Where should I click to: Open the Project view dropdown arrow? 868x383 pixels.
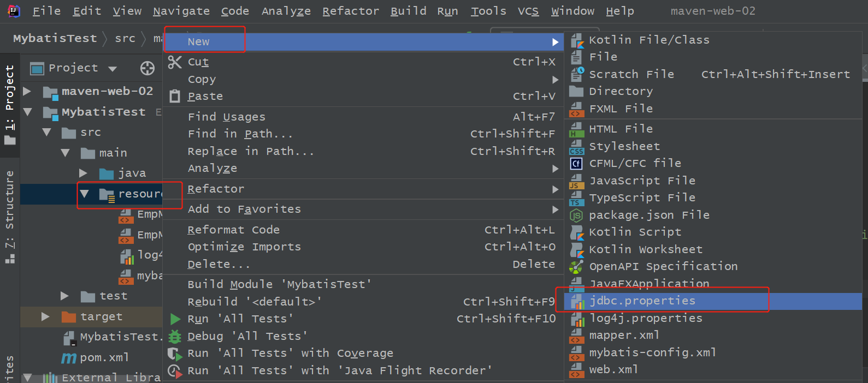click(x=113, y=69)
